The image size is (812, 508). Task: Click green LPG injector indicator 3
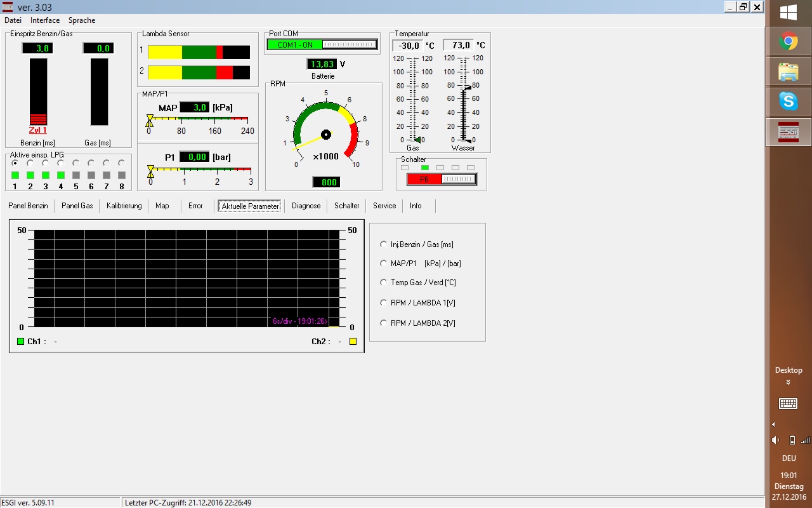click(x=46, y=175)
